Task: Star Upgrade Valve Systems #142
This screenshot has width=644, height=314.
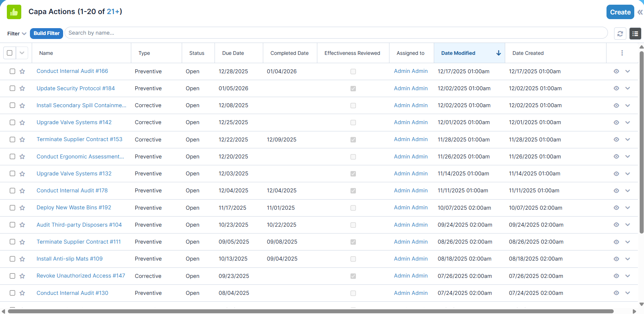Action: [x=22, y=122]
